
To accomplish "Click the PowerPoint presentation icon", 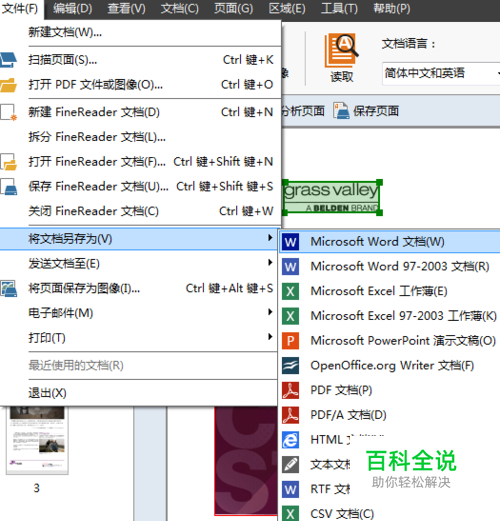I will tap(290, 341).
